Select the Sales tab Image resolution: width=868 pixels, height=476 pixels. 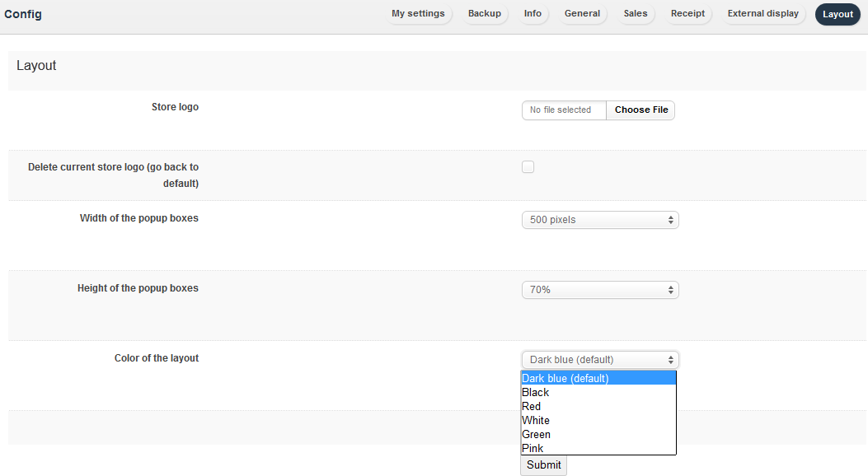click(x=636, y=14)
